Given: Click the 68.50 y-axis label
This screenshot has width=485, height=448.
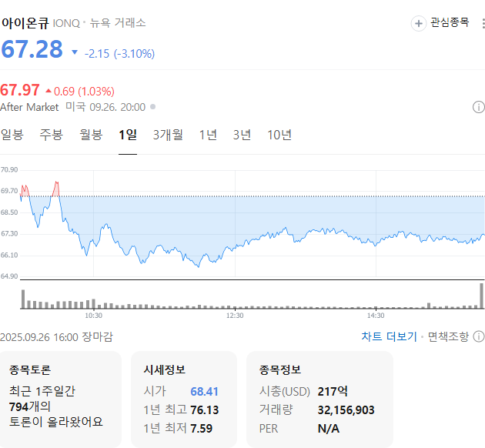Looking at the screenshot, I should 9,212.
